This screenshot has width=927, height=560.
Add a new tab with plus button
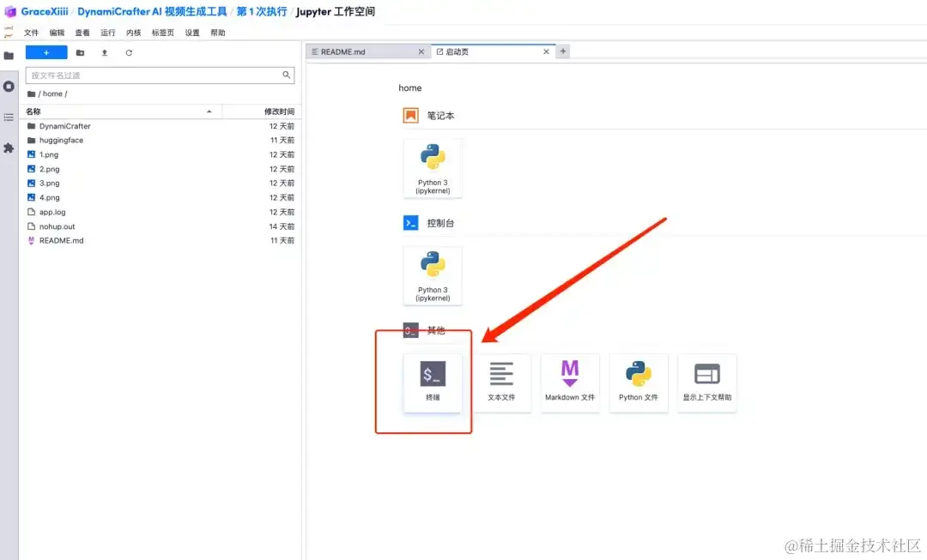click(563, 51)
